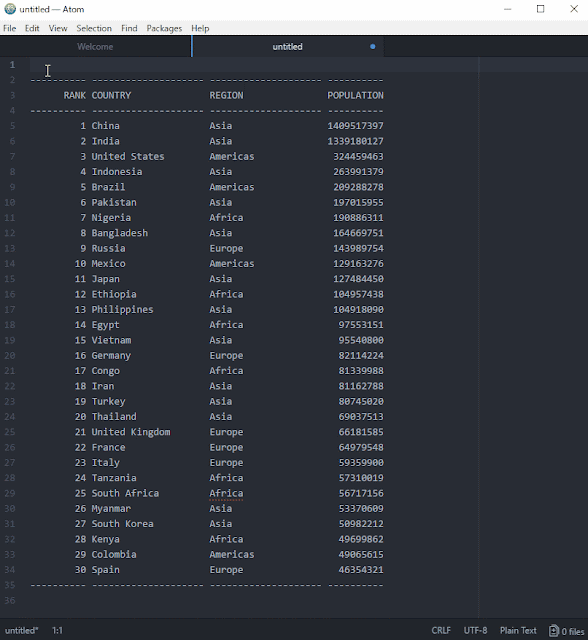588x640 pixels.
Task: Click line number 36 in gutter
Action: tap(10, 600)
